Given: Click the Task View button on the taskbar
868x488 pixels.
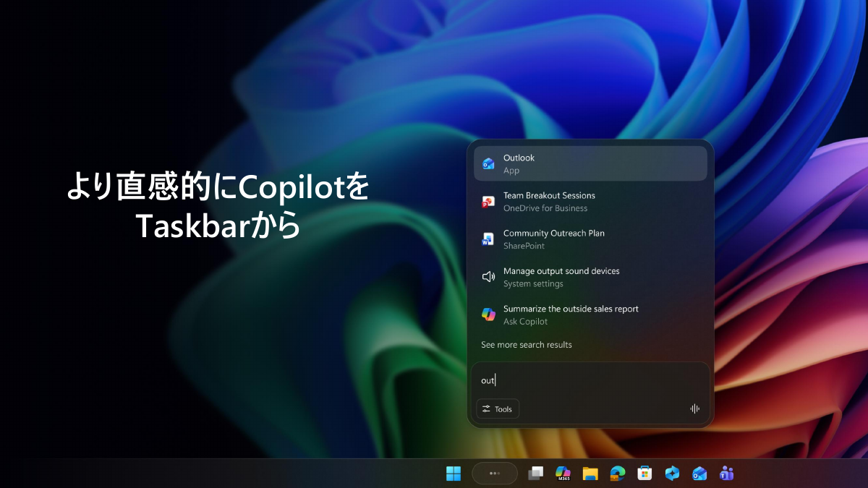Looking at the screenshot, I should click(x=535, y=474).
